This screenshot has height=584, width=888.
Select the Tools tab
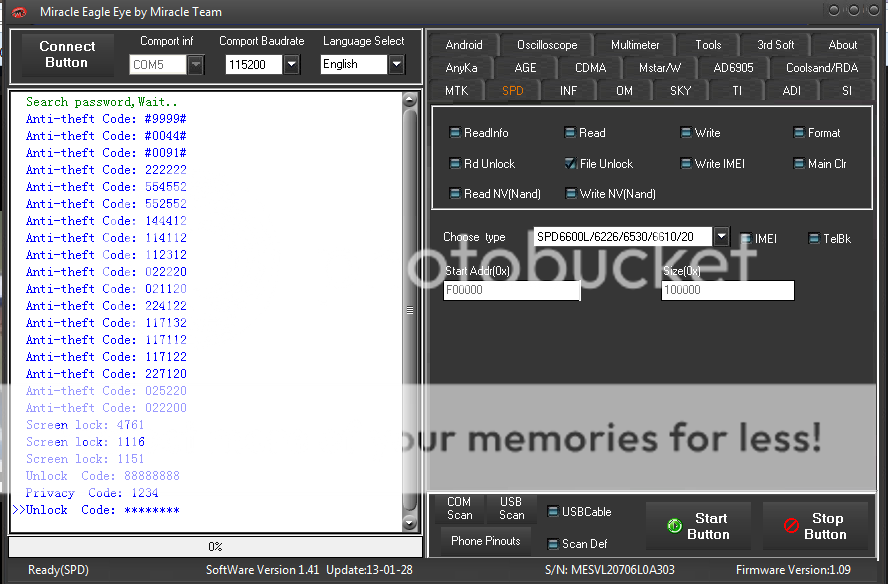pos(708,45)
